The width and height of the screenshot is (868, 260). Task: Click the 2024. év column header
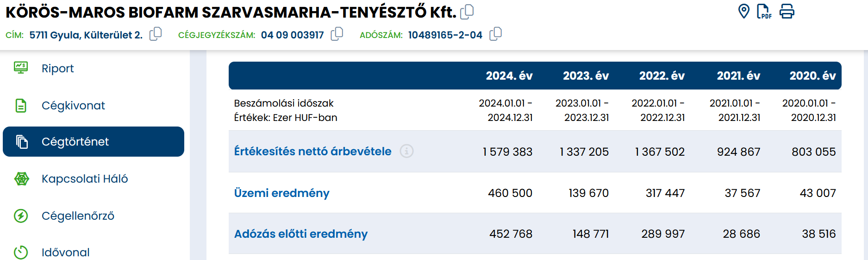pos(509,76)
